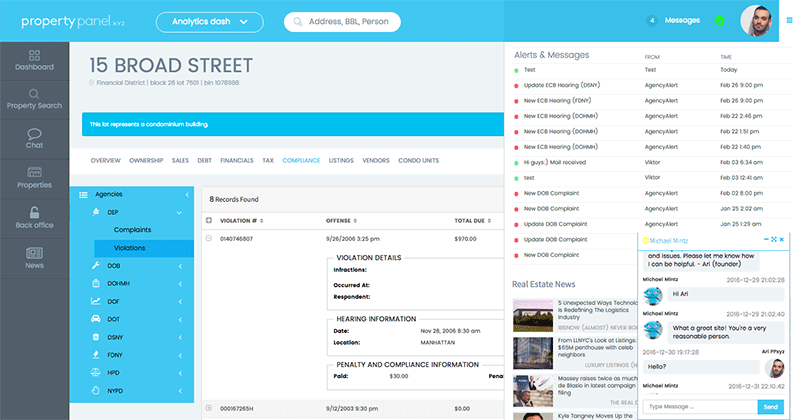Collapse the first violation row 0140746807
Screen dimensions: 800x420
[209, 239]
